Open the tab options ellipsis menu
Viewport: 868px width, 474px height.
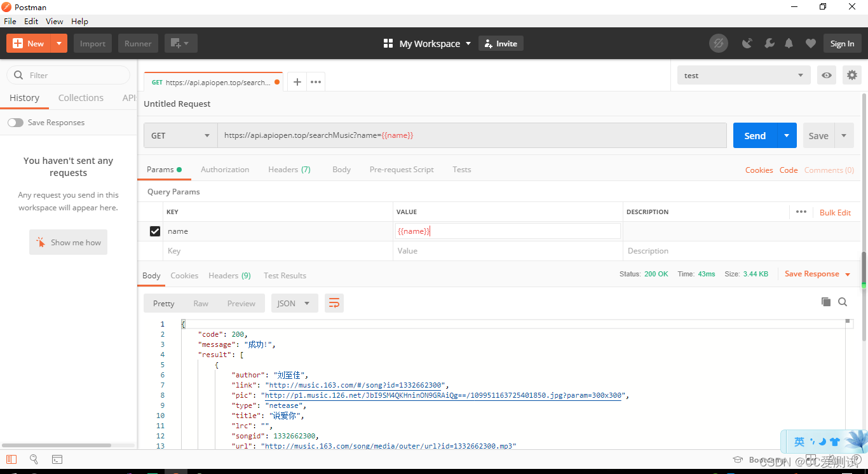[x=316, y=82]
